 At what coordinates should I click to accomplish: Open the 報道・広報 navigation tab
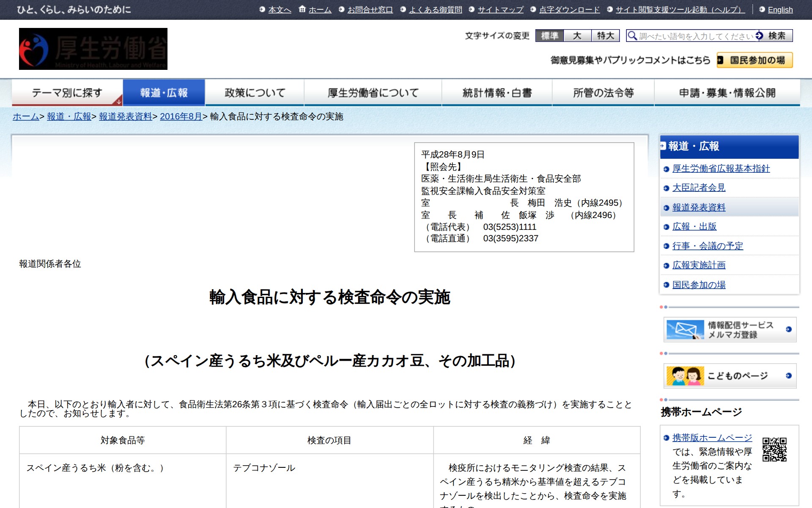coord(163,92)
